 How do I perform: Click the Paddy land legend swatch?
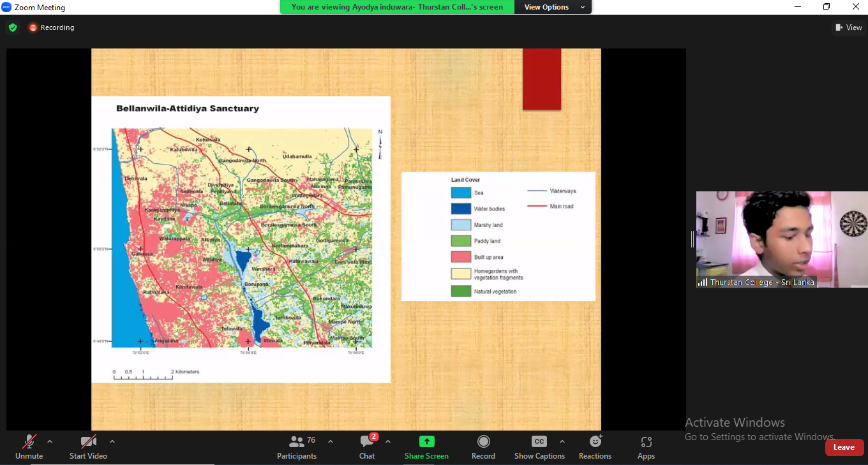461,241
